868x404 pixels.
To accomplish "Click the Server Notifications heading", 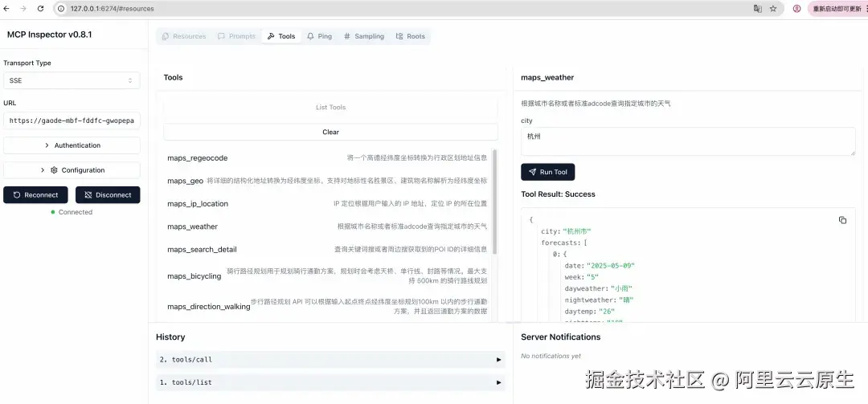I will click(x=561, y=337).
